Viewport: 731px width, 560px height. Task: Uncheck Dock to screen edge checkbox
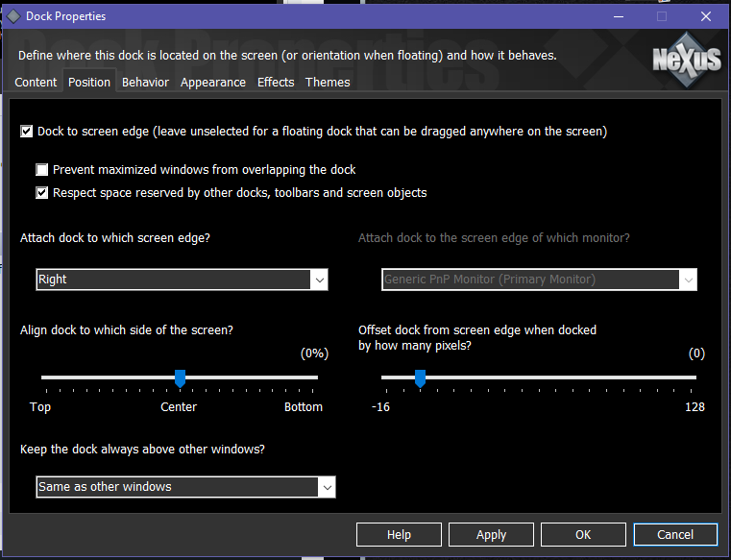pyautogui.click(x=27, y=131)
